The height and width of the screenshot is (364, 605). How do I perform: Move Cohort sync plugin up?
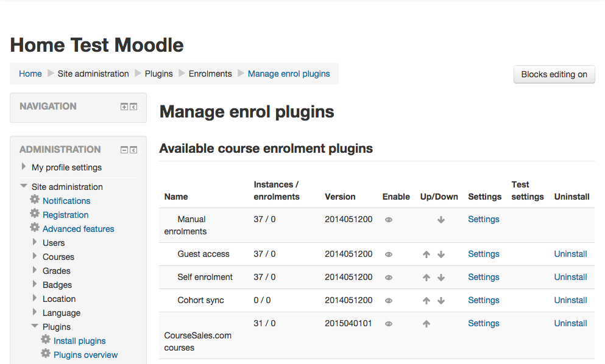(426, 301)
